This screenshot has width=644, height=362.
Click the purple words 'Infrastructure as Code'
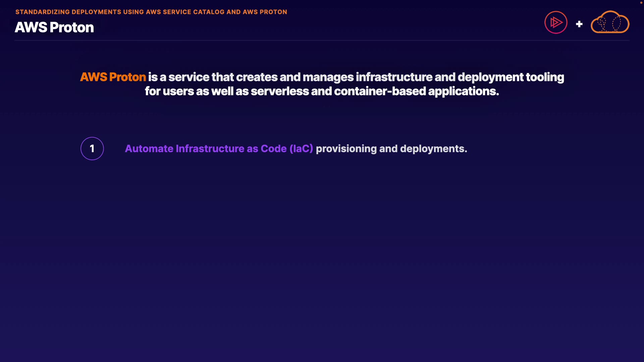click(231, 148)
